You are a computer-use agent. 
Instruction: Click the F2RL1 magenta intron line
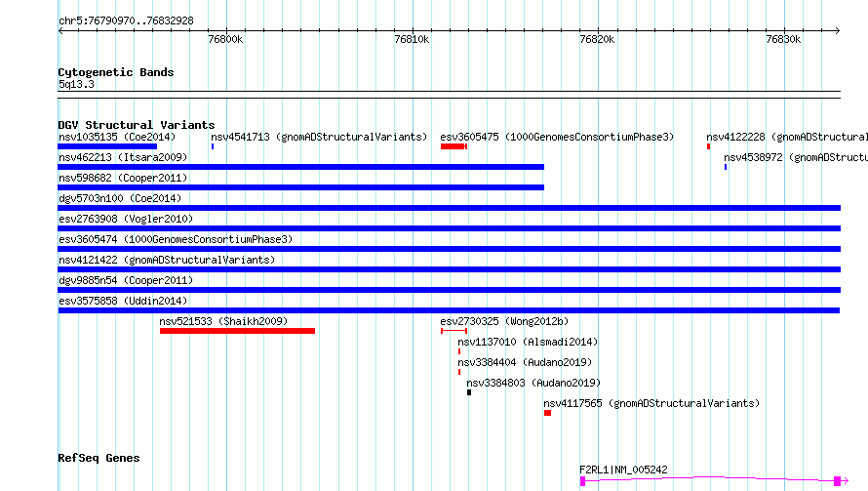coord(710,477)
